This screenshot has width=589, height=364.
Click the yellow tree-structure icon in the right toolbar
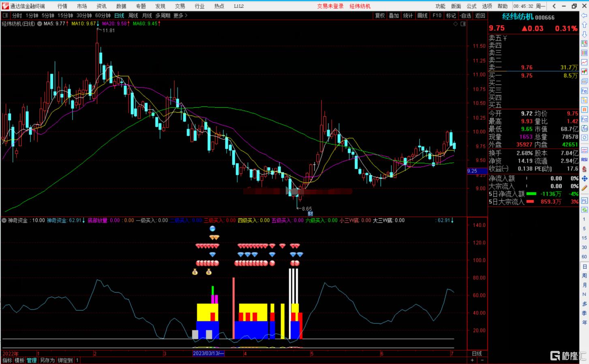coord(584,100)
